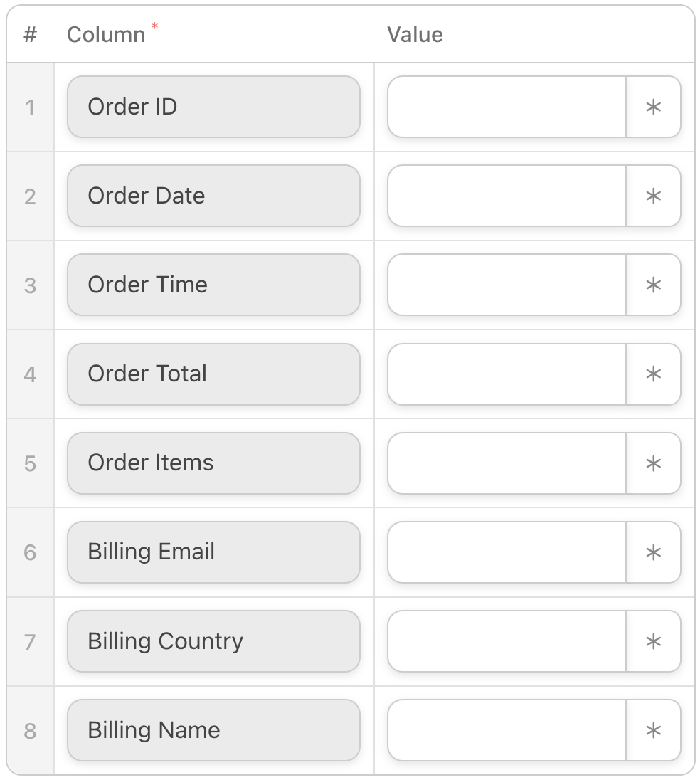Screen dimensions: 700x780
Task: Focus the Order ID value field
Action: point(507,107)
